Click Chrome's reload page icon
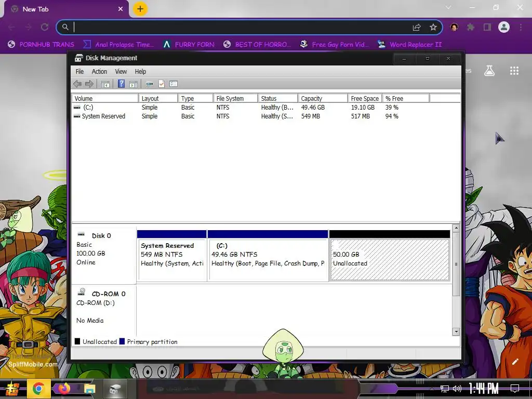Image resolution: width=532 pixels, height=399 pixels. [45, 27]
